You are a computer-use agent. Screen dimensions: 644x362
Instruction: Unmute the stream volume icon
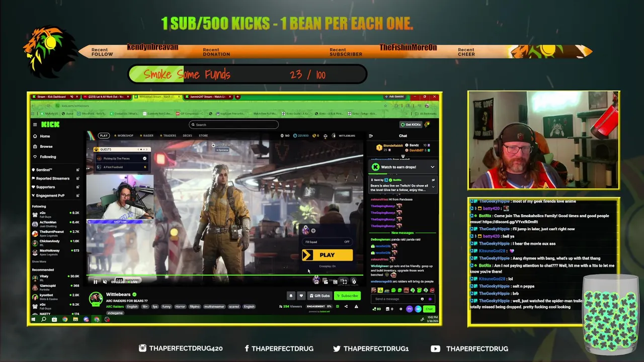tap(105, 282)
